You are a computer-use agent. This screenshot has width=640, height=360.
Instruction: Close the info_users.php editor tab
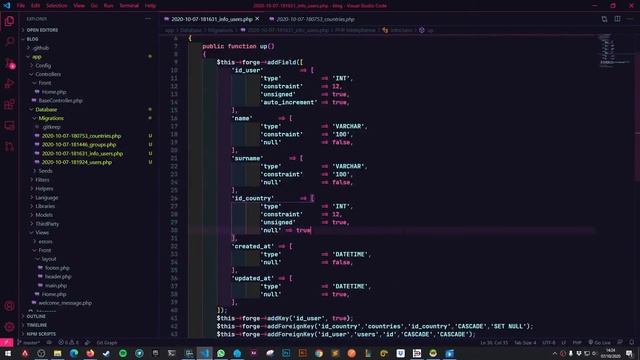257,19
